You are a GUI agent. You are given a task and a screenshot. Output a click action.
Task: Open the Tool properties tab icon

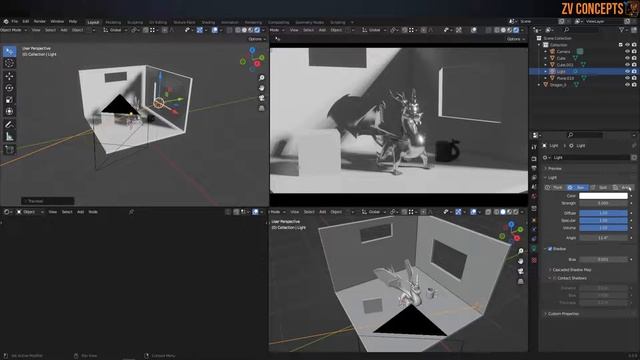coord(534,148)
